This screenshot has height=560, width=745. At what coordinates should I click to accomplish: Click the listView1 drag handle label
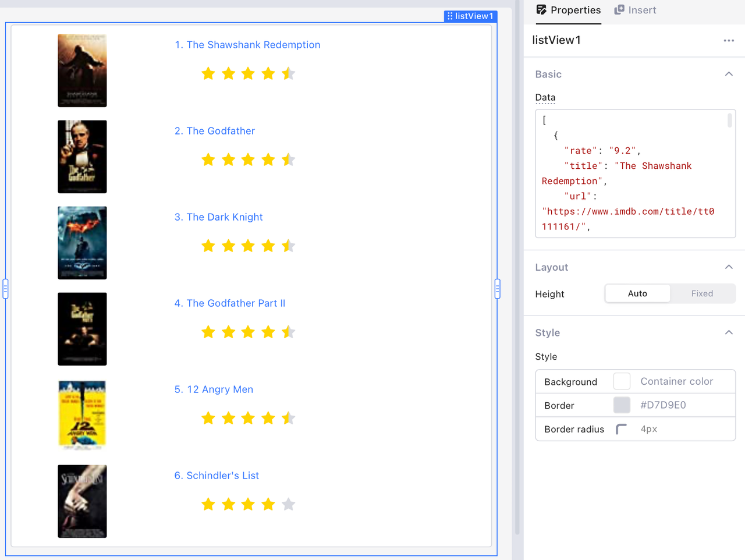(470, 16)
